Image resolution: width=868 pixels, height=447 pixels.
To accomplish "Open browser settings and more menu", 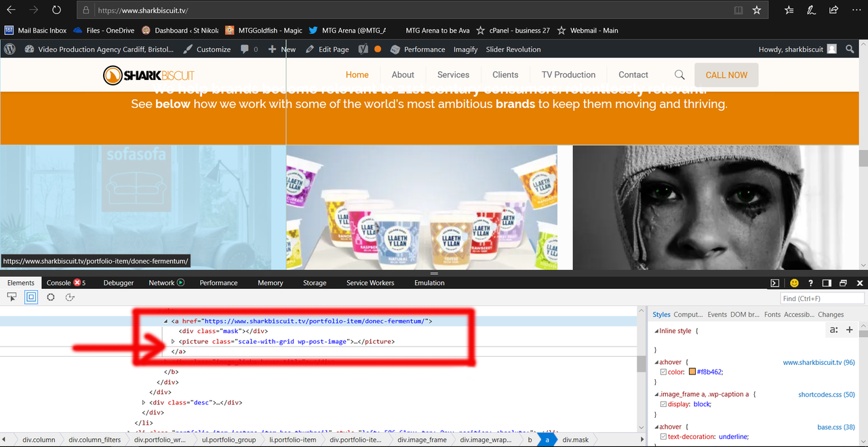I will (856, 10).
